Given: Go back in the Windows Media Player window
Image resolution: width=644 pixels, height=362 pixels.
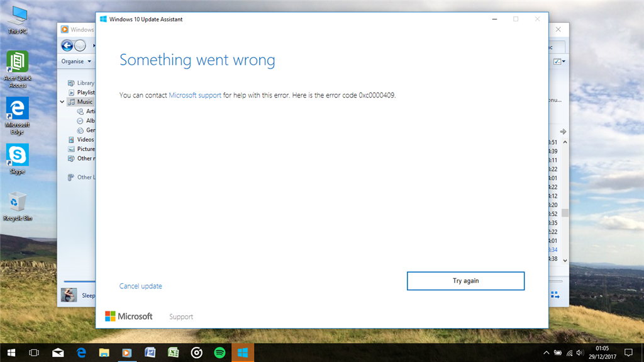Looking at the screenshot, I should click(x=67, y=45).
